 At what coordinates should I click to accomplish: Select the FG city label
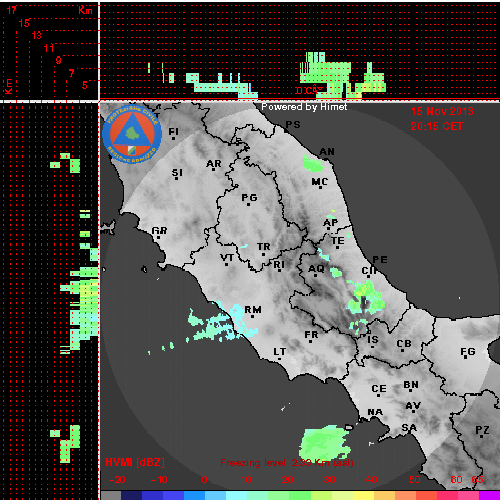click(x=468, y=351)
